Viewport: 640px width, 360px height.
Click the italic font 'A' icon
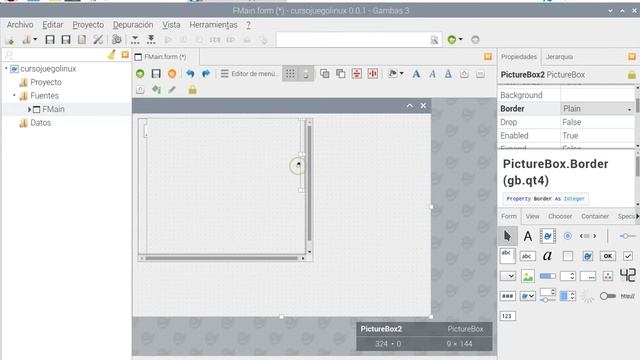click(x=432, y=74)
